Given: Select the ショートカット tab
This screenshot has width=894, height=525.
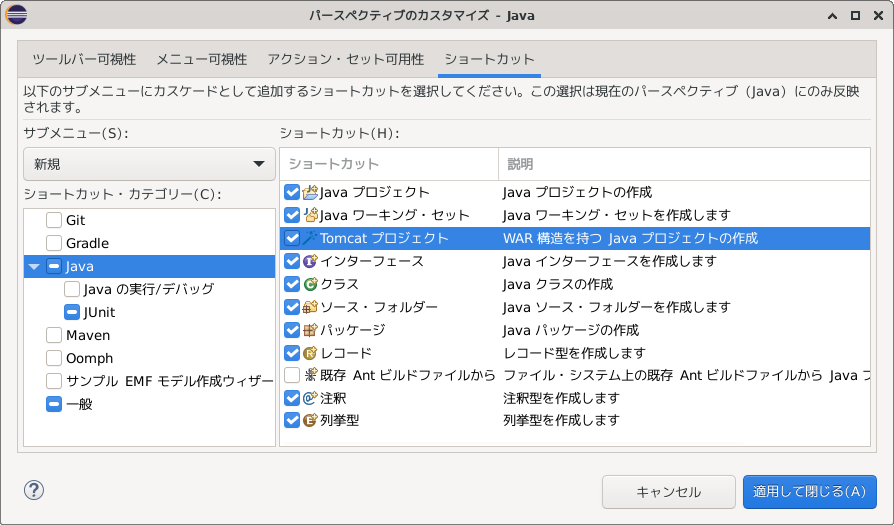Looking at the screenshot, I should [x=489, y=59].
